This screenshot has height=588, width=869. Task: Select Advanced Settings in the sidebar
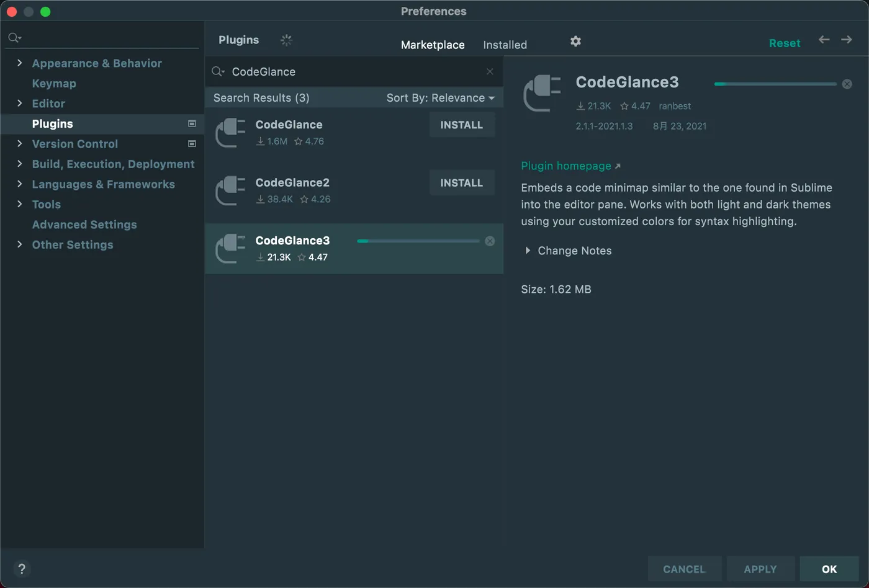coord(84,225)
